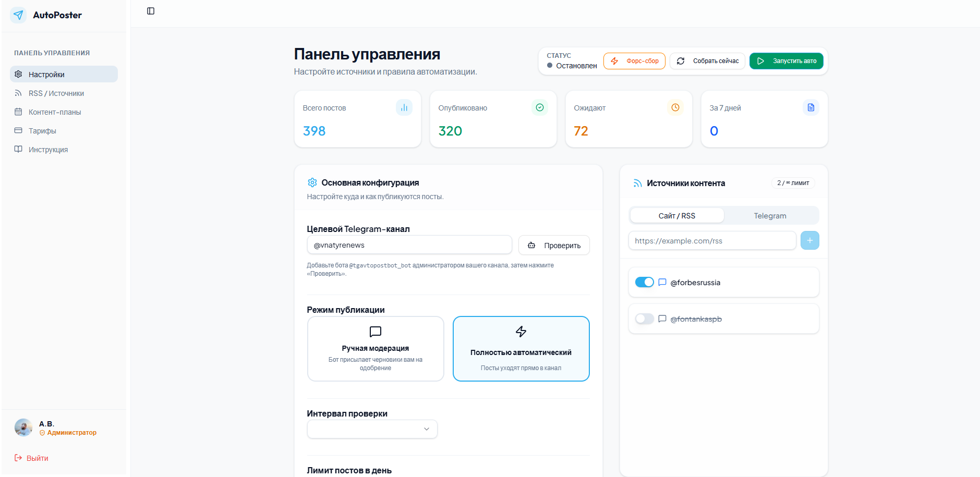Image resolution: width=980 pixels, height=477 pixels.
Task: Click the @forbesrussia source name
Action: pyautogui.click(x=695, y=283)
